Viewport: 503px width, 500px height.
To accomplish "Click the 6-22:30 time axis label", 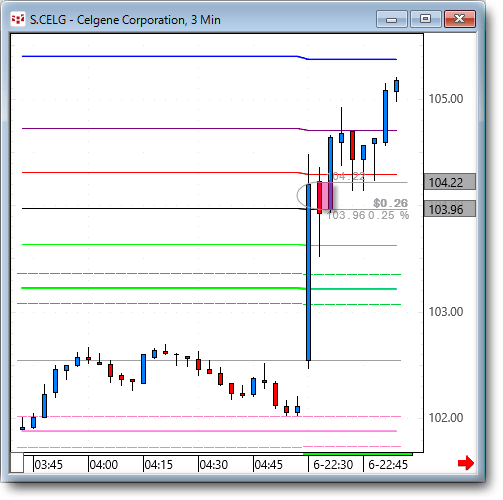I will (x=333, y=465).
